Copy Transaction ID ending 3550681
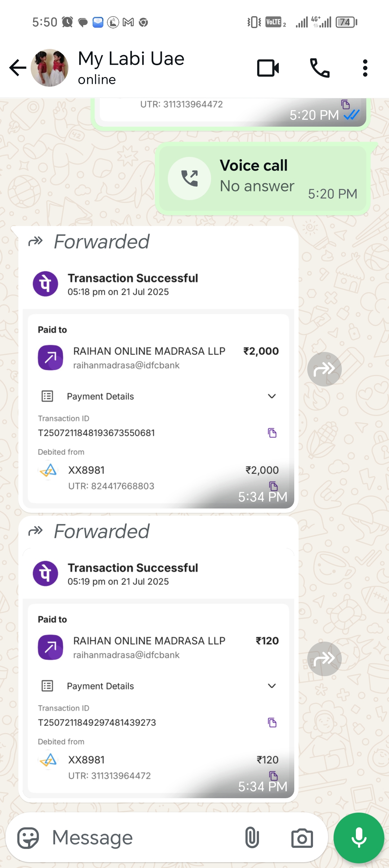The height and width of the screenshot is (868, 389). [x=272, y=433]
